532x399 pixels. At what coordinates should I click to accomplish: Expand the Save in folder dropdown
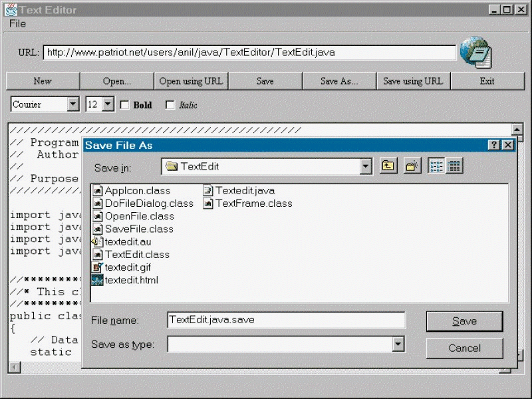pyautogui.click(x=366, y=166)
